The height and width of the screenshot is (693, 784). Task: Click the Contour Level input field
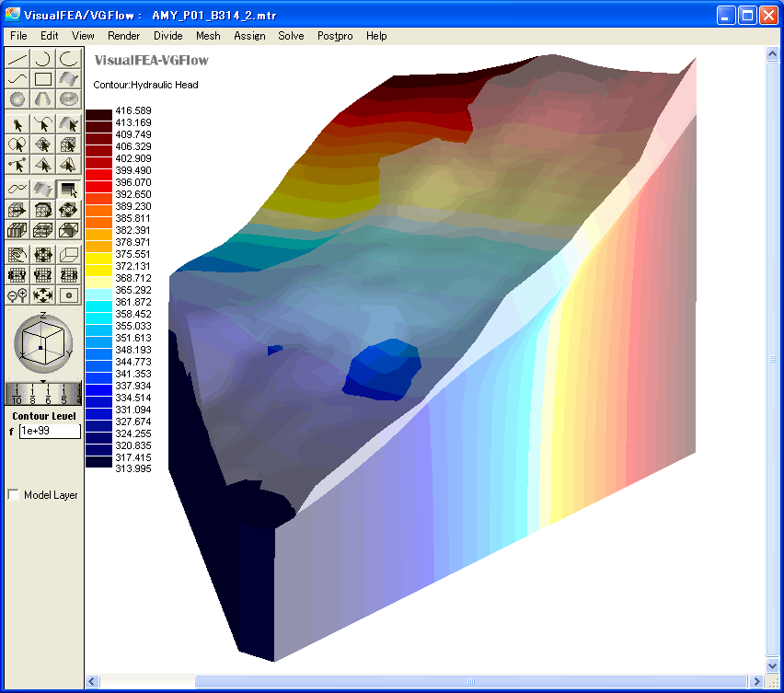tap(50, 431)
